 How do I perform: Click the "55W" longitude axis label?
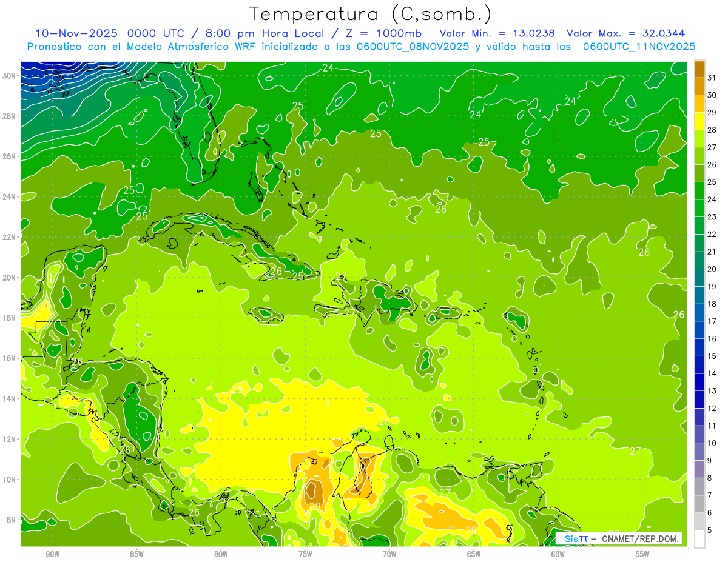click(x=642, y=554)
